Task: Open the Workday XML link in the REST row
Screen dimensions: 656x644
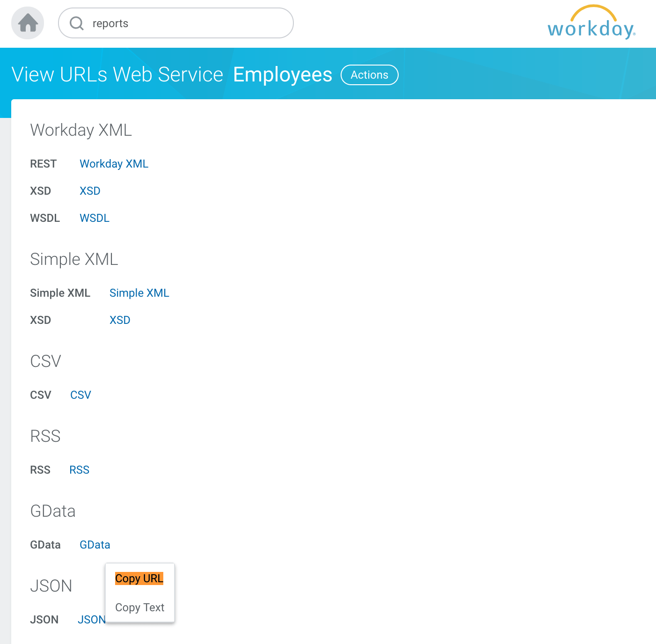Action: coord(114,164)
